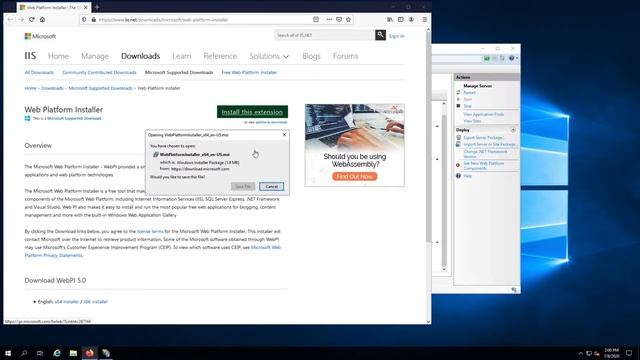The height and width of the screenshot is (360, 640).
Task: Bookmark this page with the star icon
Action: [x=348, y=19]
